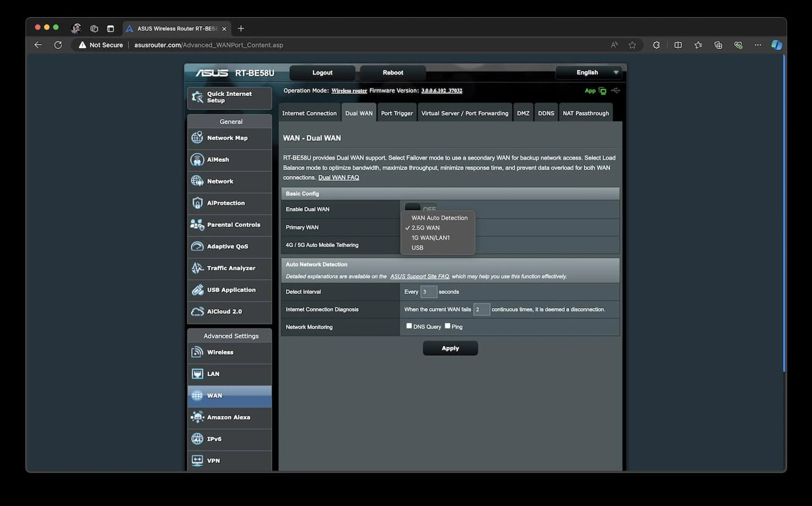The width and height of the screenshot is (812, 506).
Task: Click Wireless router operation mode link
Action: point(349,91)
